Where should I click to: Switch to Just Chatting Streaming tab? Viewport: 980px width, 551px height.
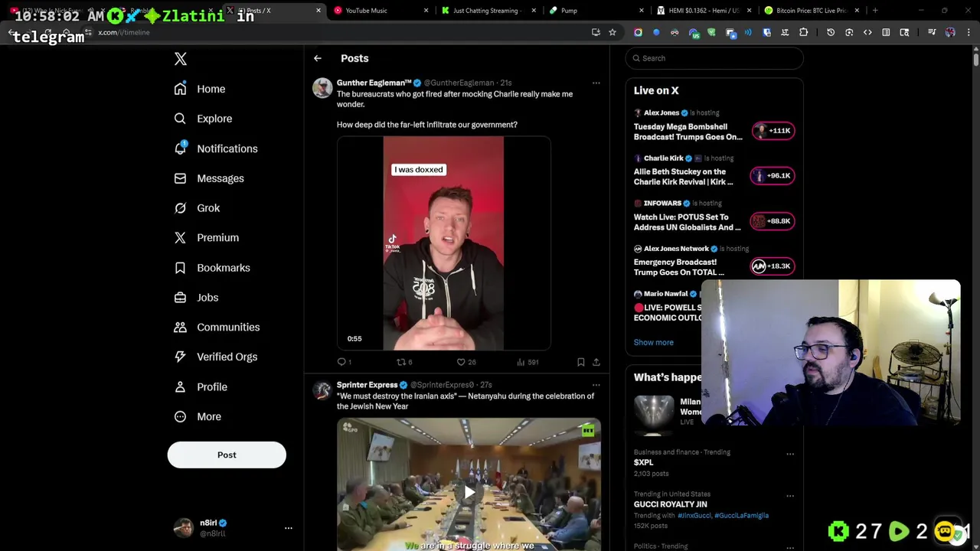point(488,11)
